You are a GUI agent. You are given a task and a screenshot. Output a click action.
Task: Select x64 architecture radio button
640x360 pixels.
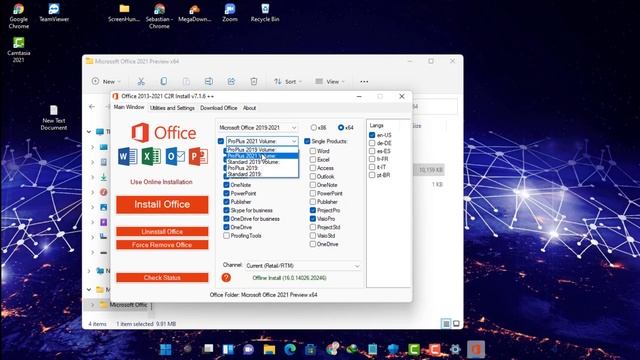tap(341, 128)
